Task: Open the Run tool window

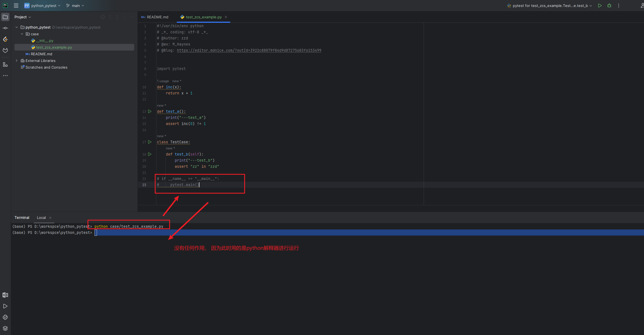Action: point(5,306)
